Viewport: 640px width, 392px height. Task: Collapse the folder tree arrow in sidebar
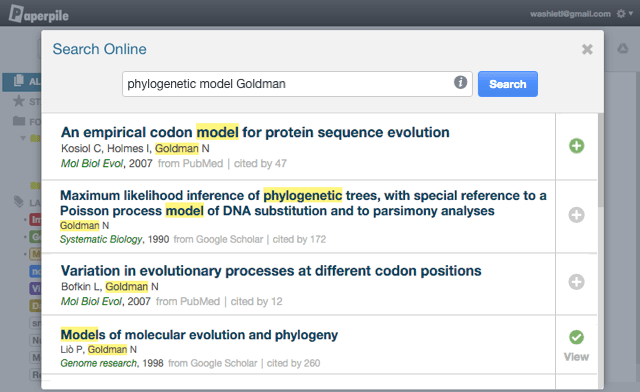[x=23, y=138]
